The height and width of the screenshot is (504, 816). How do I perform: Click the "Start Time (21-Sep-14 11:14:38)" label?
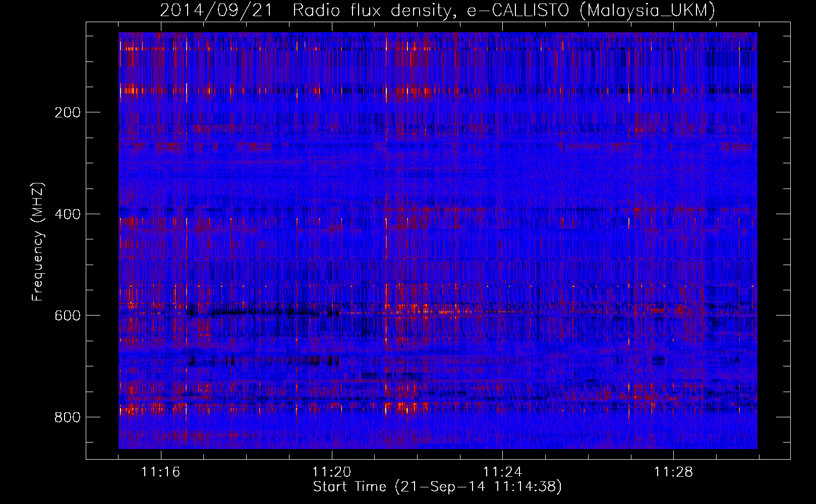[x=437, y=487]
